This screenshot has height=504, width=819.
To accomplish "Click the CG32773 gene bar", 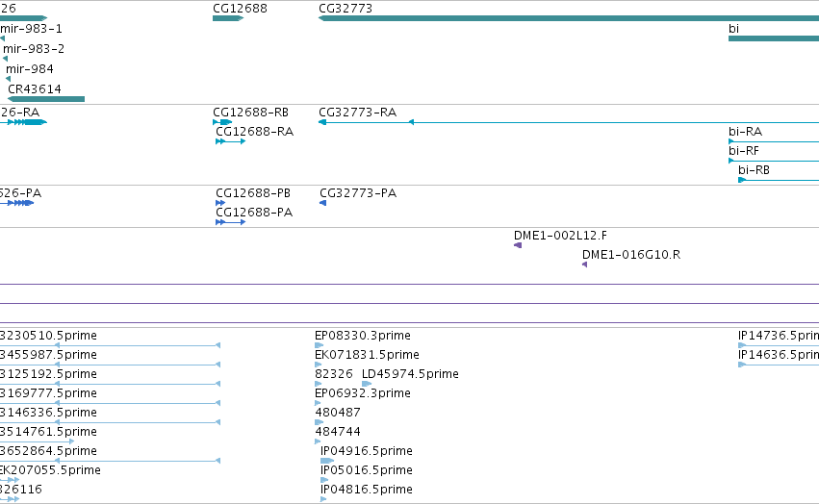I will pyautogui.click(x=569, y=18).
